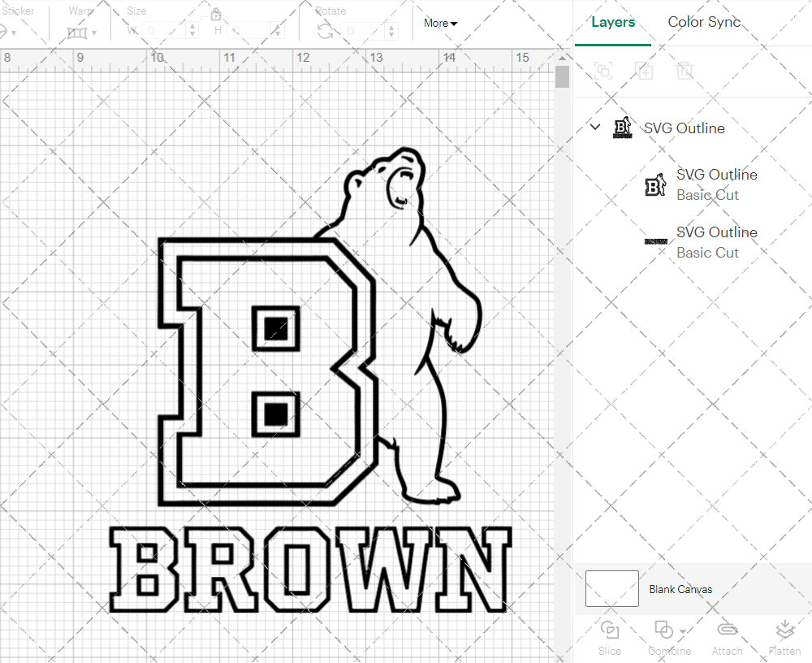This screenshot has width=812, height=663.
Task: Switch to the Color Sync tab
Action: (x=704, y=22)
